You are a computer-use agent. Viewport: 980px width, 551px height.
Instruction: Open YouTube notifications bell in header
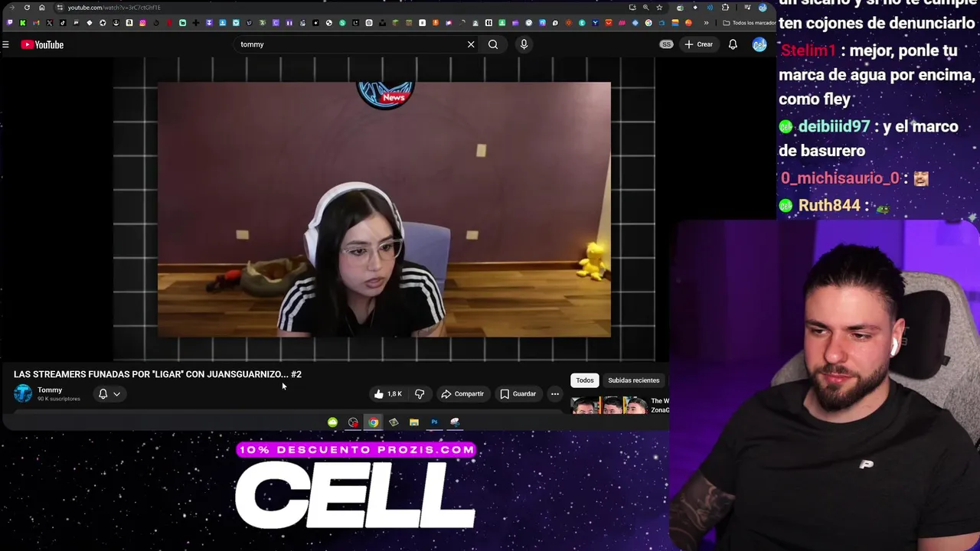tap(733, 44)
